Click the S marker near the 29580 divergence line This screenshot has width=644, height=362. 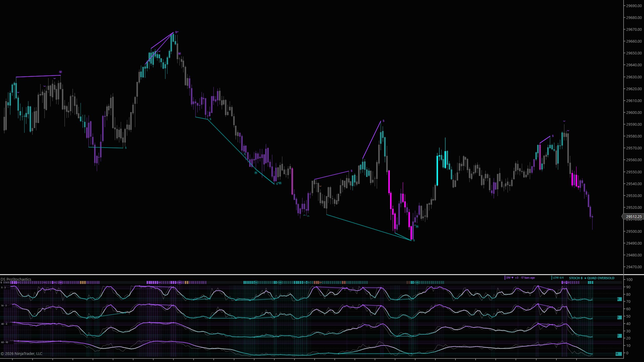553,136
